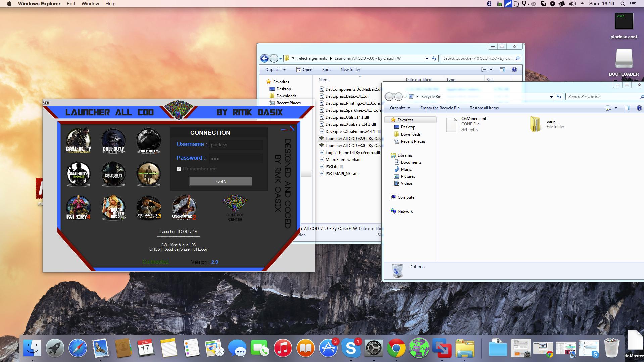Screen dimensions: 644x362
Task: Open the view options dropdown in Launcher folder window
Action: point(491,70)
